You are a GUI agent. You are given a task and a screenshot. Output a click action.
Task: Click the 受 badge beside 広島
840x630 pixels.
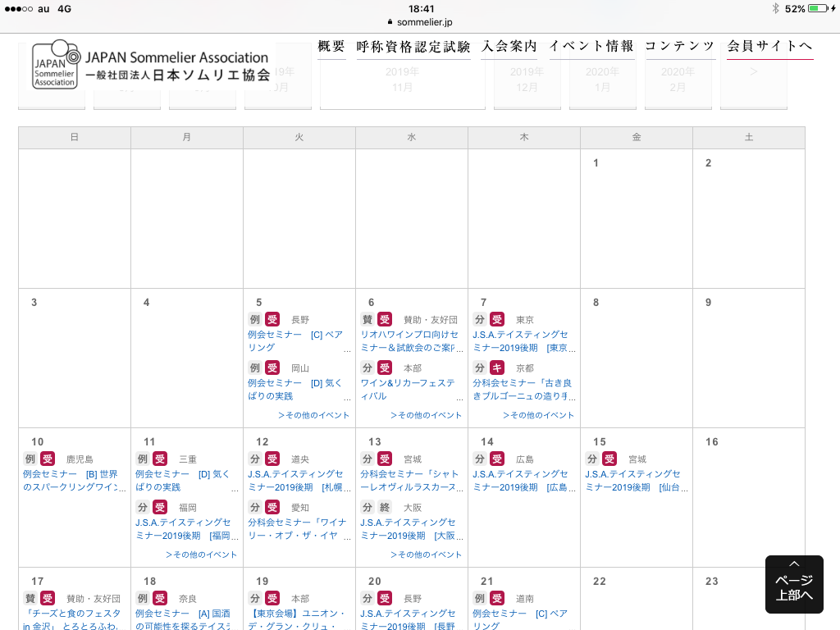pyautogui.click(x=498, y=459)
